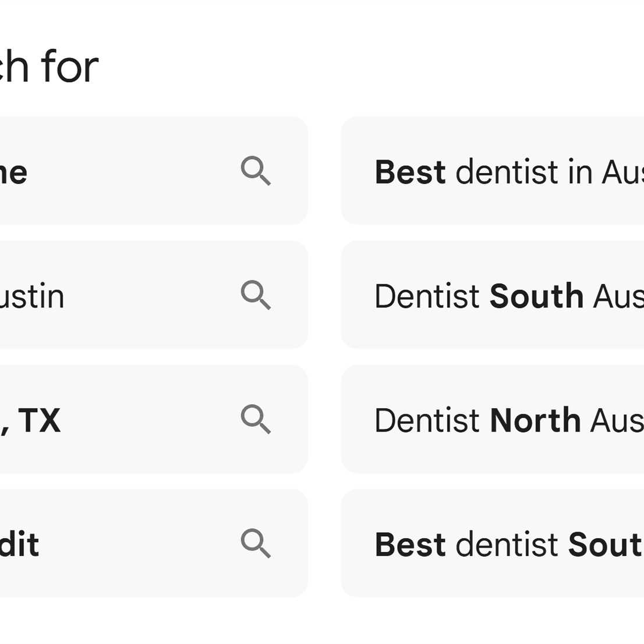Screen dimensions: 644x644
Task: Click the search icon in the top suggestion row
Action: (x=256, y=171)
